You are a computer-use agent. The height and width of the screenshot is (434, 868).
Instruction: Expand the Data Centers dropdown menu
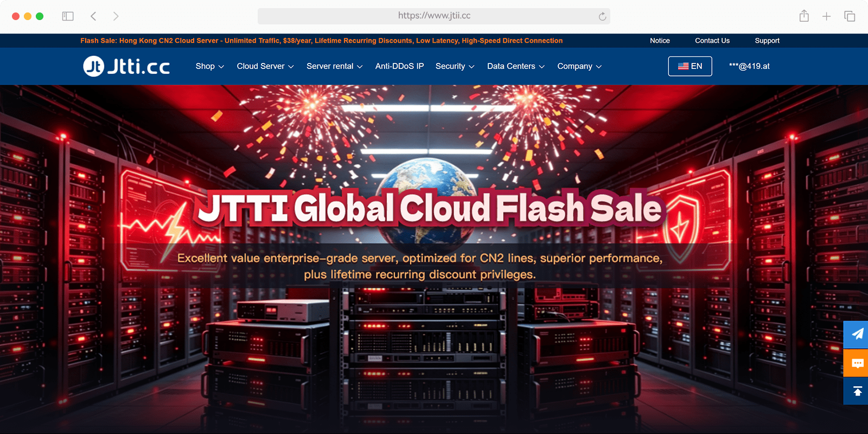[x=516, y=66]
